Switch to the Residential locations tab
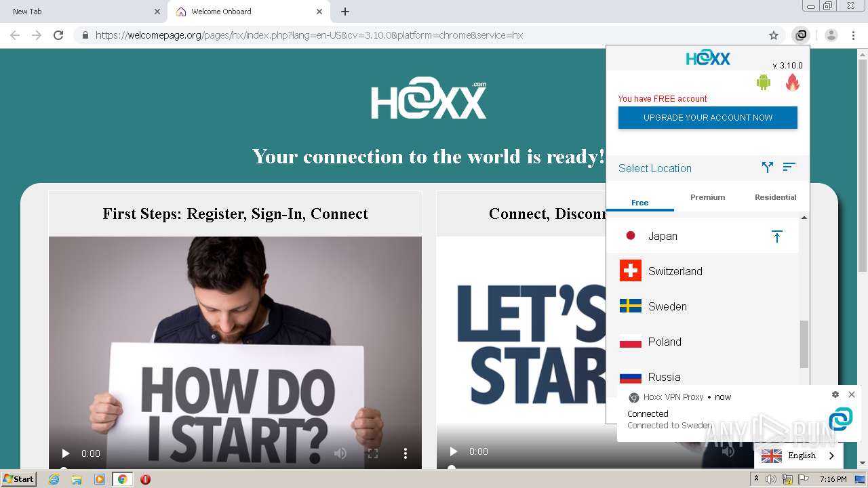This screenshot has height=488, width=868. [x=775, y=197]
